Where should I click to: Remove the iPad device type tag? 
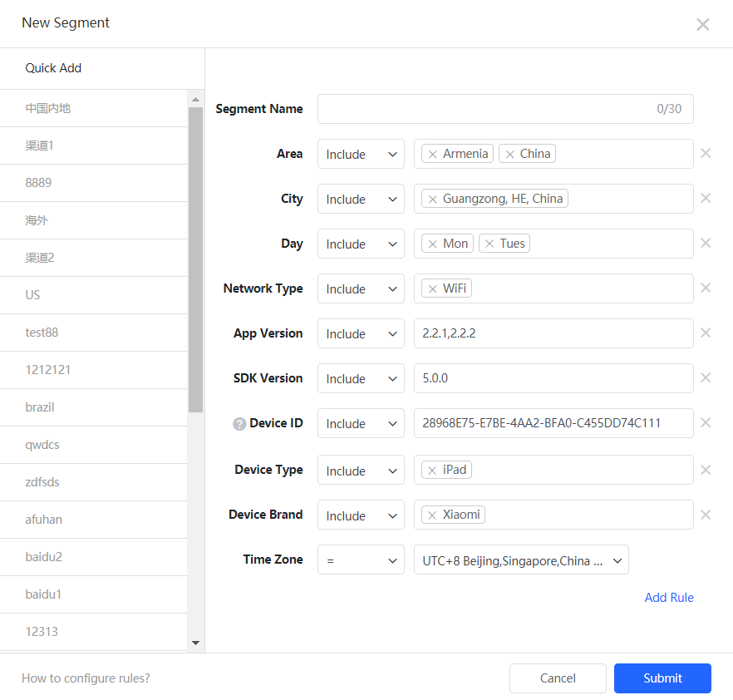pos(432,471)
